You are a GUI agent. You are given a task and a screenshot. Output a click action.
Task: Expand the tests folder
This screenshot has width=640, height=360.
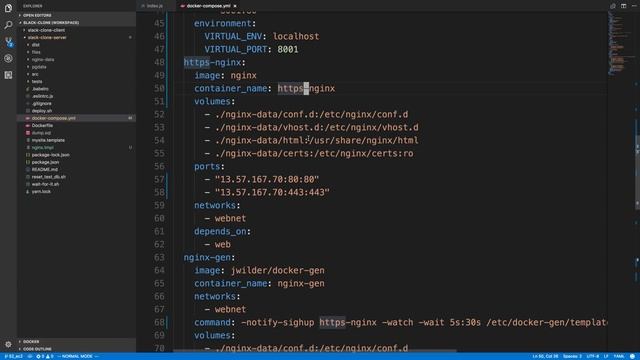click(37, 81)
